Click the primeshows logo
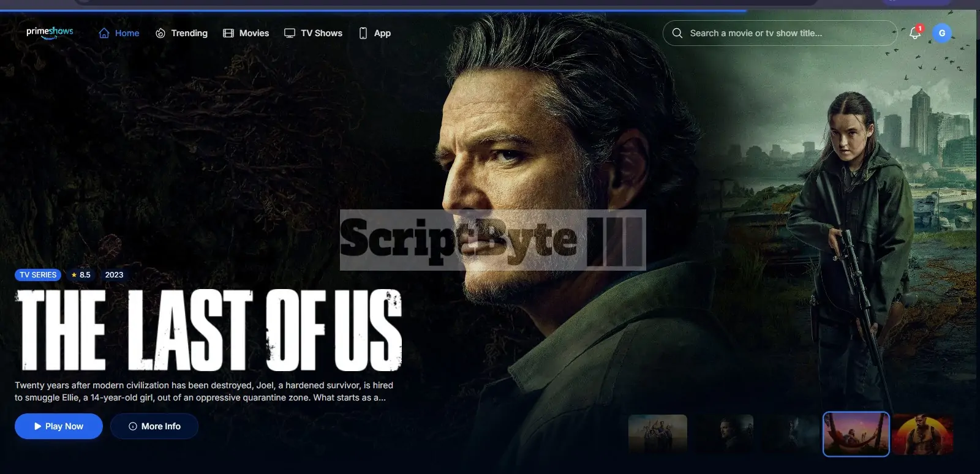 50,32
